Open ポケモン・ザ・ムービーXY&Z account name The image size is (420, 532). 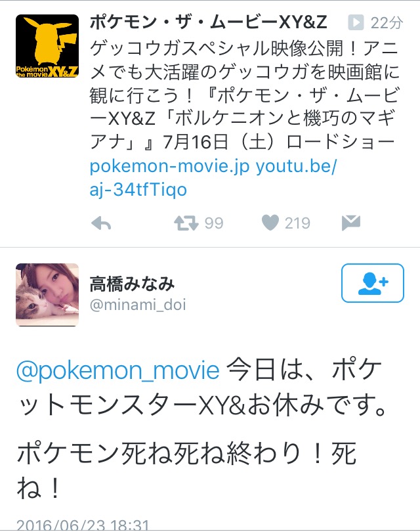[x=209, y=22]
